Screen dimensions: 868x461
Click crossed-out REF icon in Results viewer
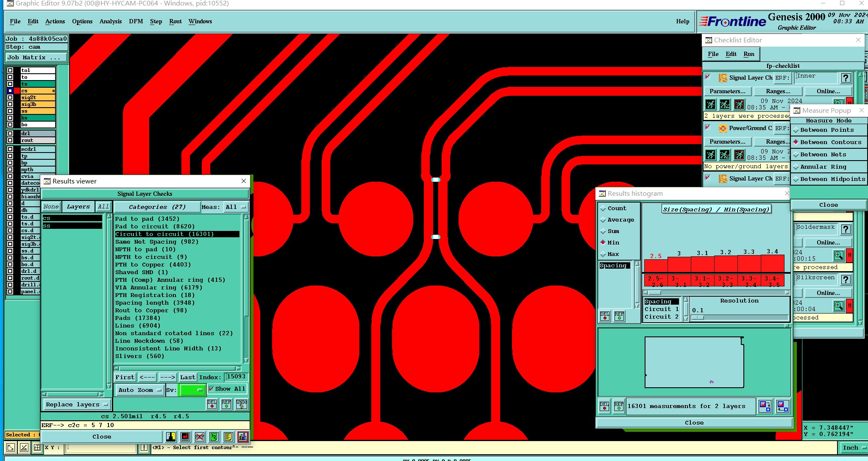200,436
